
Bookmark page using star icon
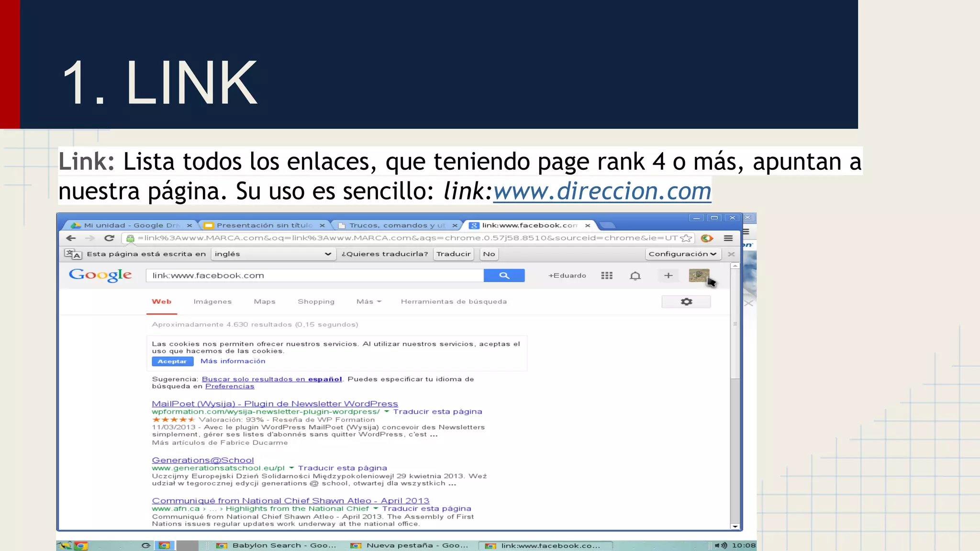[x=686, y=238]
